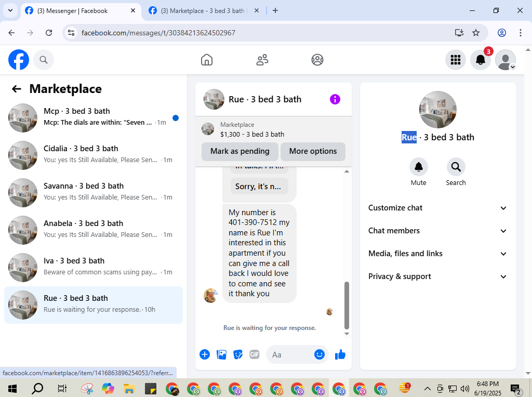
Task: Open Windows taskbar search
Action: (x=37, y=389)
